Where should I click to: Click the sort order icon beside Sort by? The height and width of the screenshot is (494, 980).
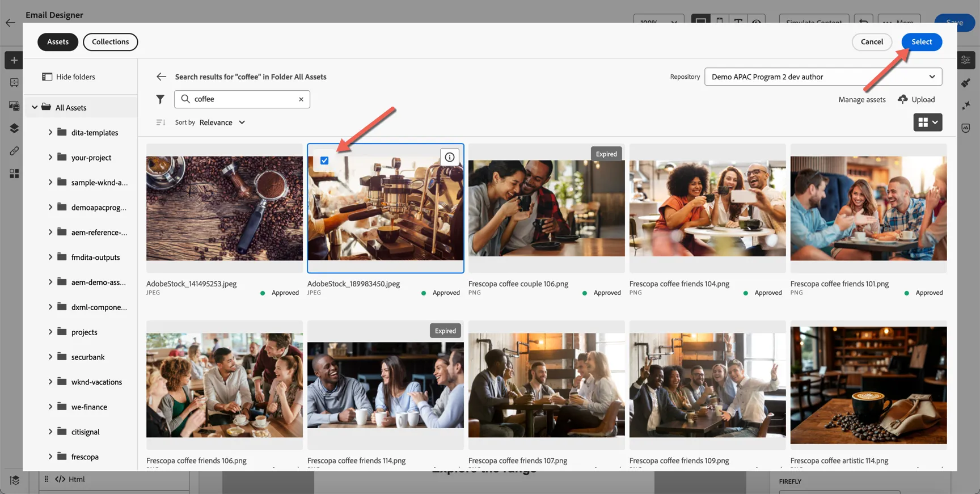pyautogui.click(x=160, y=123)
